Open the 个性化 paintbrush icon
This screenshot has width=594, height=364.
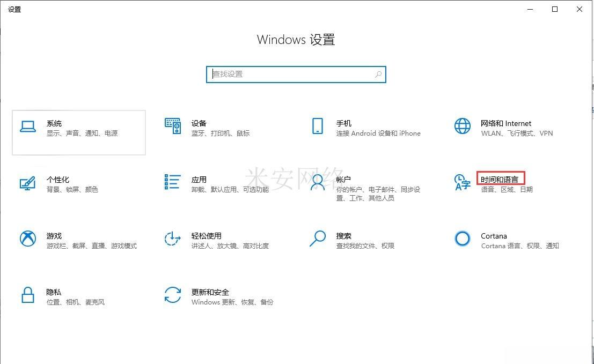pos(28,183)
